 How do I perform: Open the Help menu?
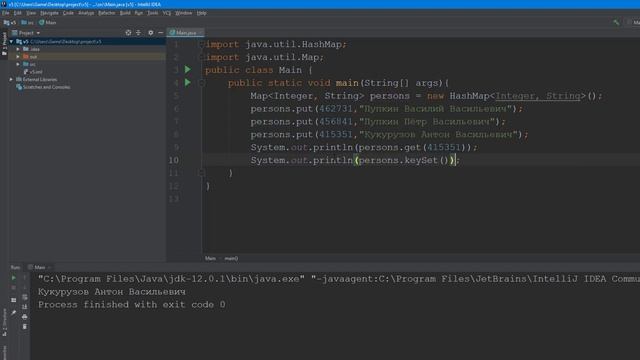tap(202, 13)
